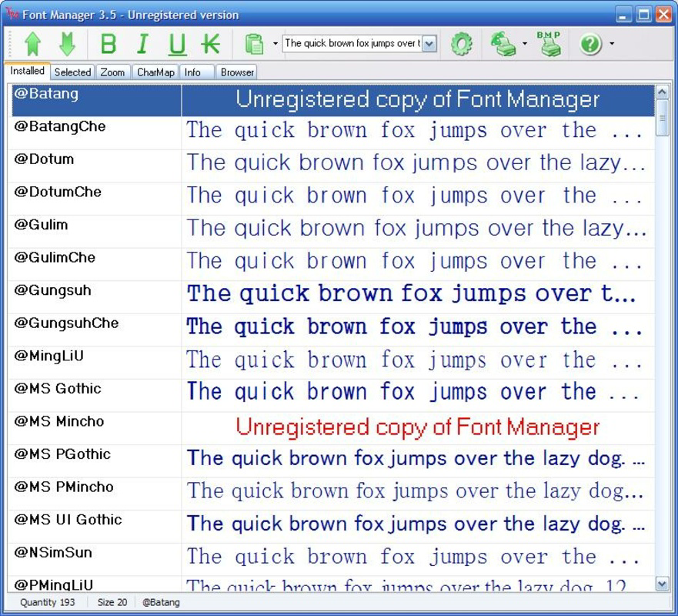Select the @DotumChe font row
The height and width of the screenshot is (616, 678).
pos(333,199)
